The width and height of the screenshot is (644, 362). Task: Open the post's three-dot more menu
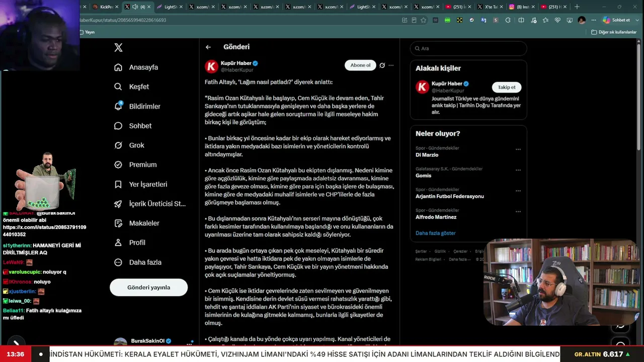point(391,65)
